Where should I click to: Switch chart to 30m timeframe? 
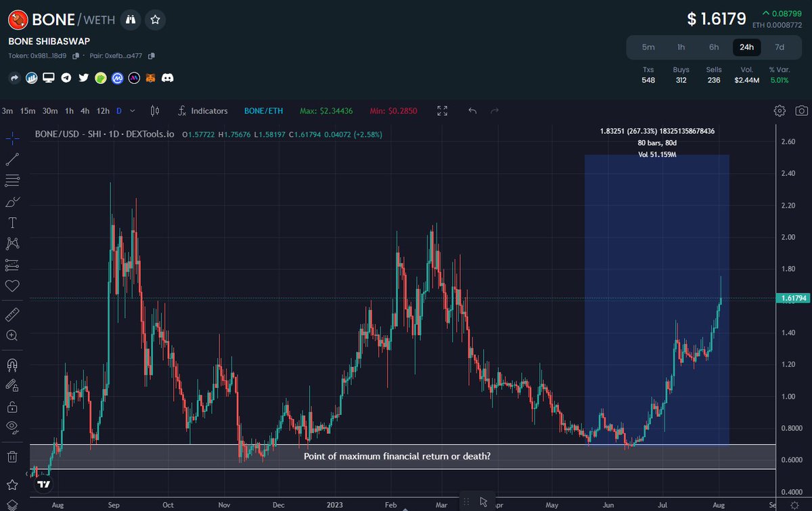click(49, 110)
